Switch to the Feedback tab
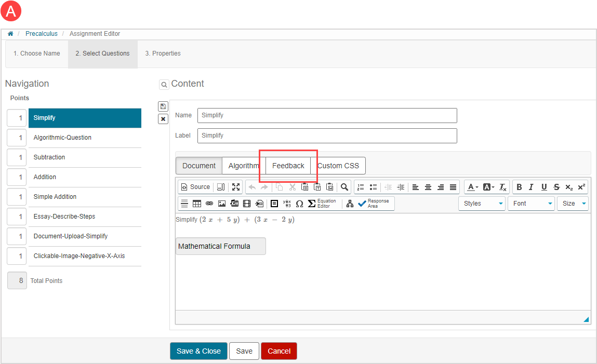Screen dimensions: 597x364 tap(288, 166)
